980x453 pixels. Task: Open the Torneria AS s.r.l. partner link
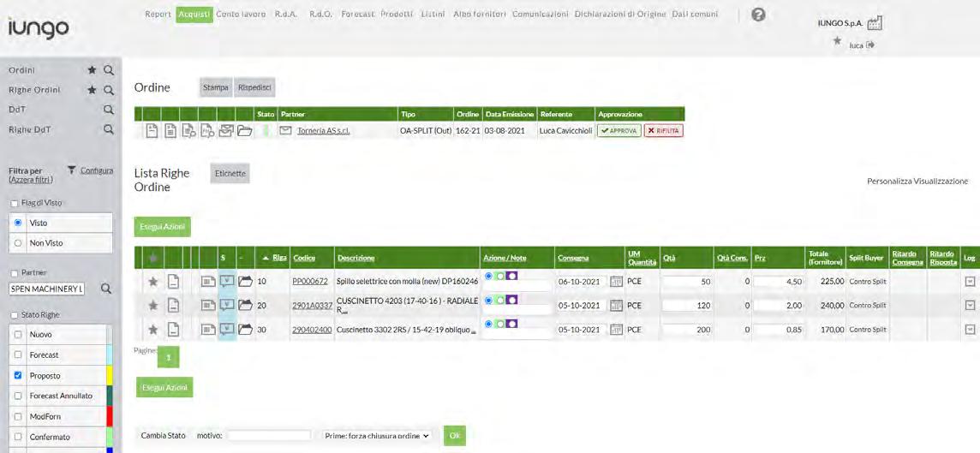323,131
